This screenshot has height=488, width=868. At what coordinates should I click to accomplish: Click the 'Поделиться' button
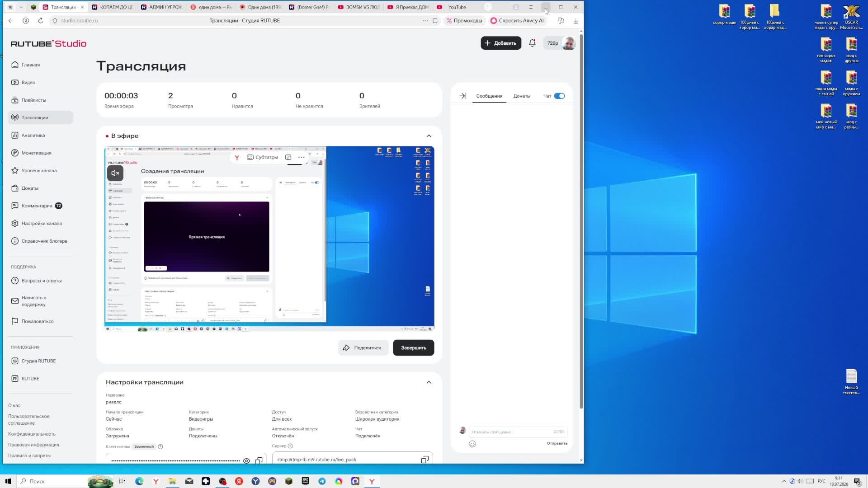click(363, 348)
